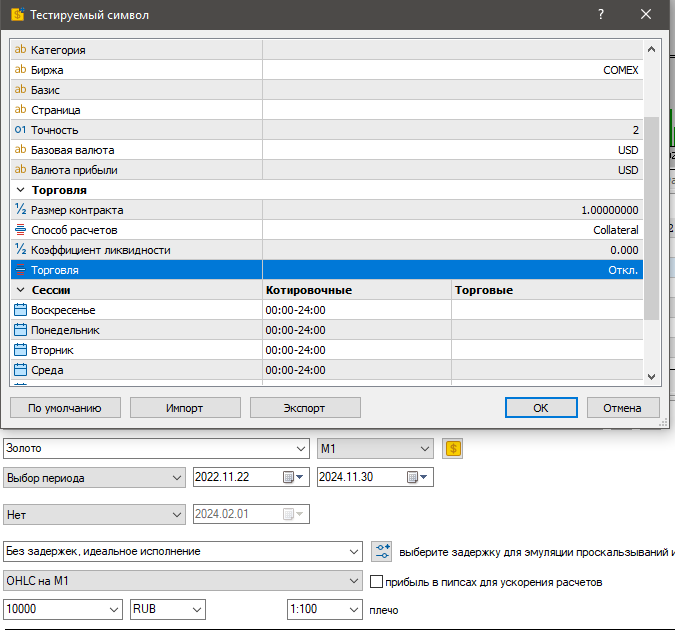Click the help question mark in title bar

pos(600,15)
